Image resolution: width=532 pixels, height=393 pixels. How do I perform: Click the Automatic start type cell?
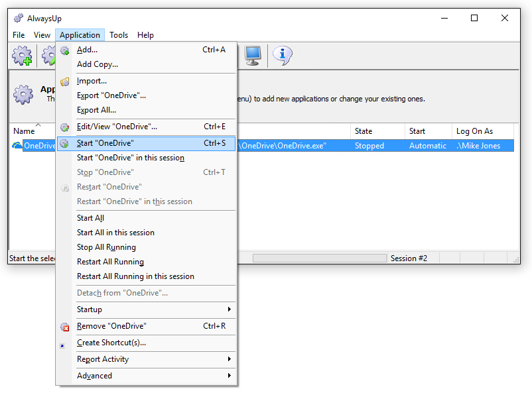click(x=427, y=146)
